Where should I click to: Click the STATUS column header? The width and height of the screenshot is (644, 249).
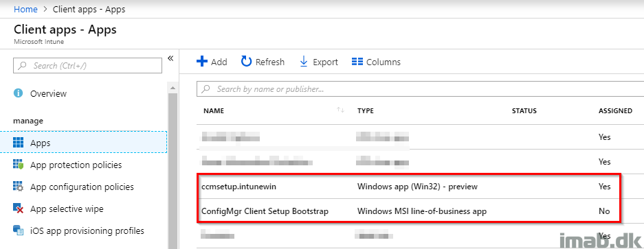coord(524,110)
